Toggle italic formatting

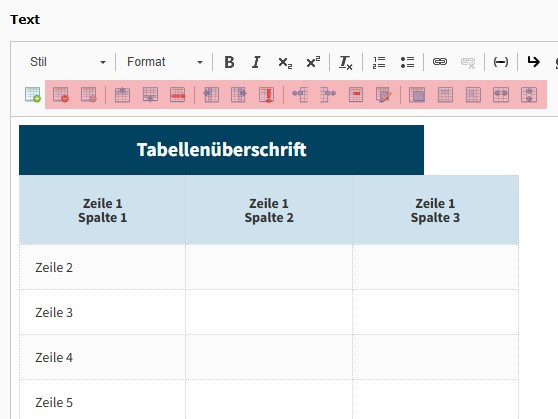pyautogui.click(x=256, y=62)
